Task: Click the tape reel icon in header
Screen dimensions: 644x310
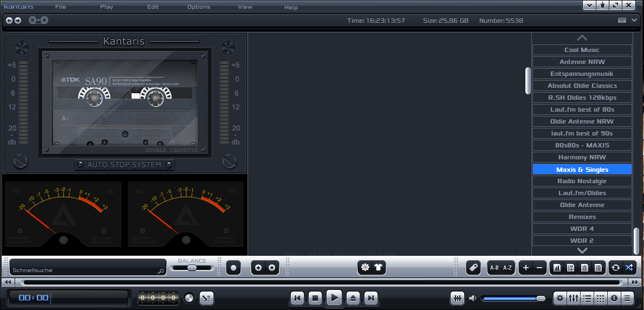Action: click(38, 20)
